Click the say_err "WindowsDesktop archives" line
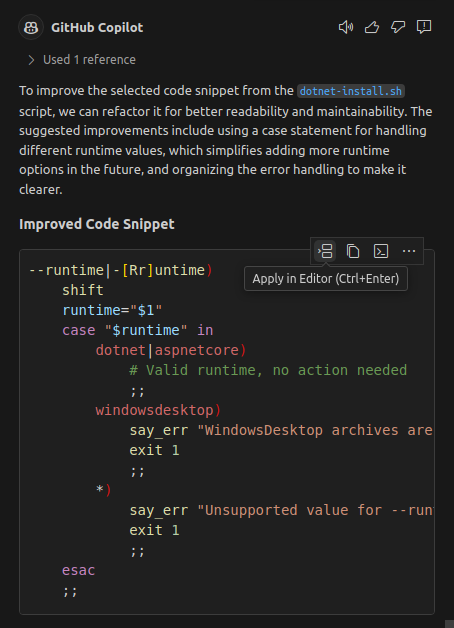 point(281,430)
